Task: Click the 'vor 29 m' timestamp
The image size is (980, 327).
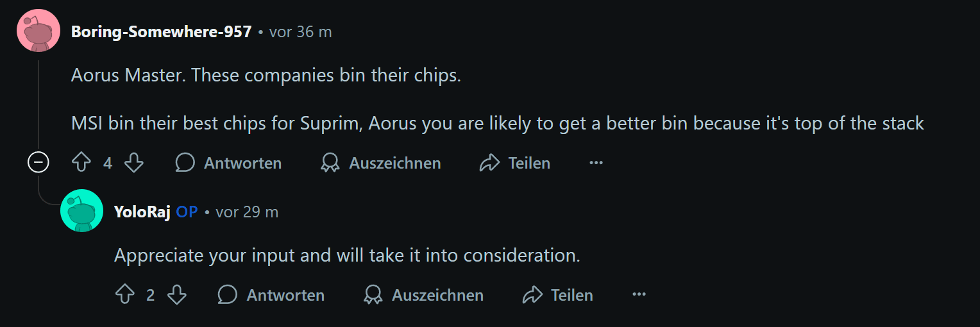Action: click(x=247, y=212)
